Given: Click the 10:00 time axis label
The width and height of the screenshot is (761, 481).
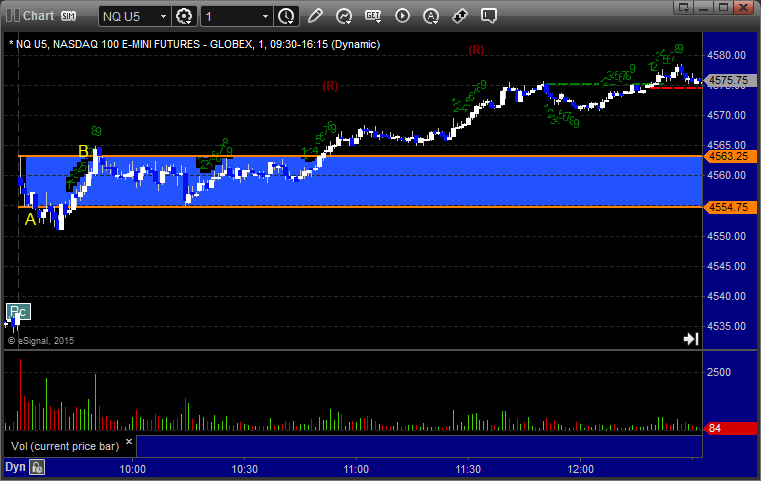Looking at the screenshot, I should (x=132, y=469).
